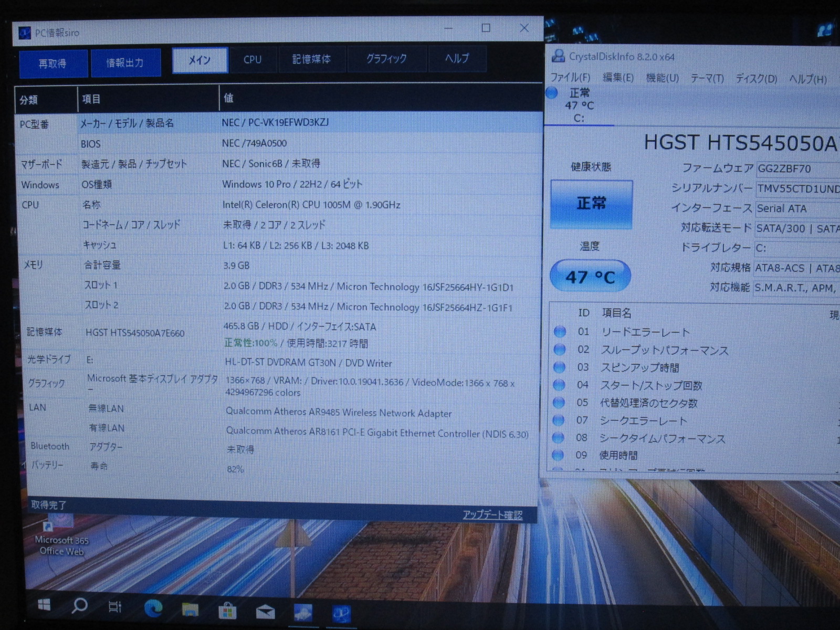
Task: Click status circle for スループットパフォーマンス row
Action: [x=560, y=349]
